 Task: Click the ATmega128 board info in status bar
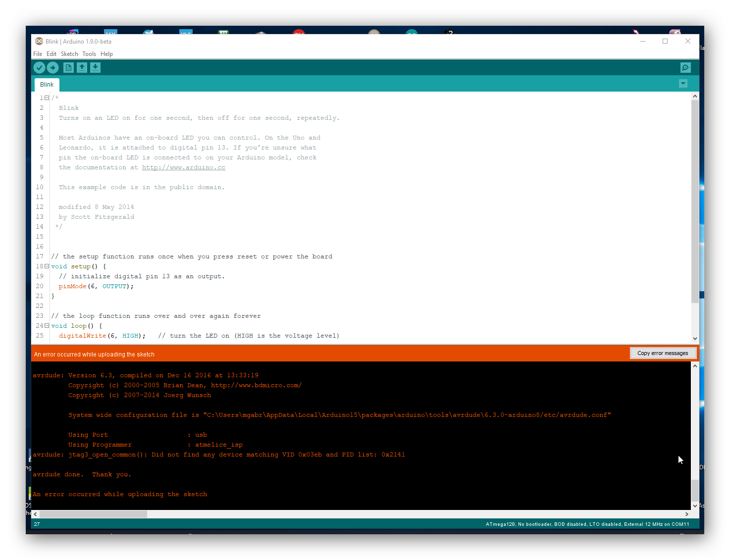click(587, 524)
